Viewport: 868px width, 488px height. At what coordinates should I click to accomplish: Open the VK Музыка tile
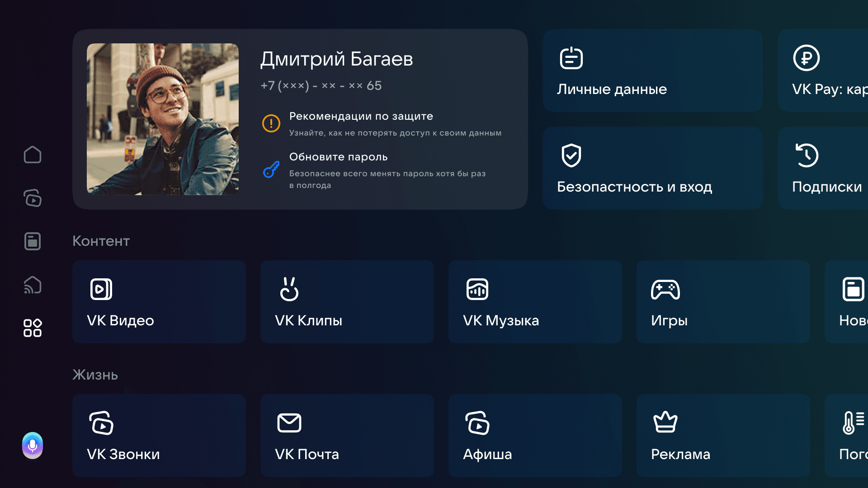pos(535,301)
